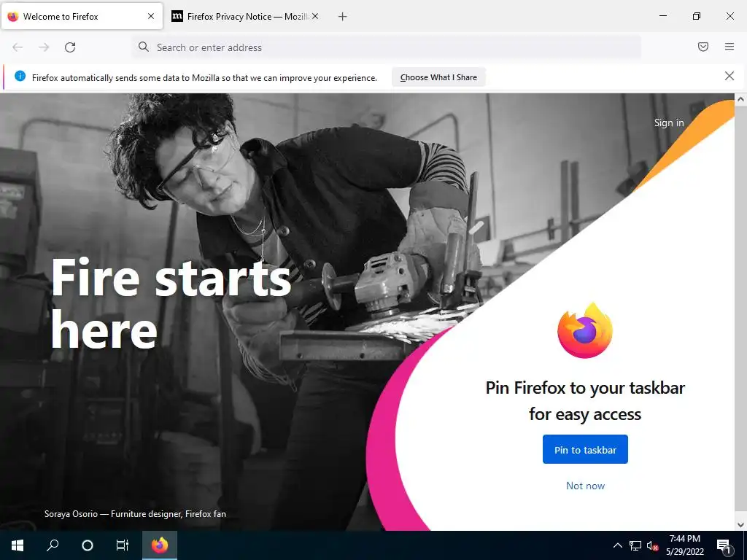Open a new tab with plus icon
The height and width of the screenshot is (560, 747).
[x=343, y=17]
